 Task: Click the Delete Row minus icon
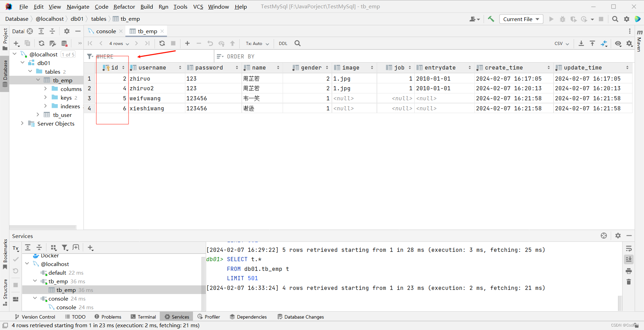[199, 43]
